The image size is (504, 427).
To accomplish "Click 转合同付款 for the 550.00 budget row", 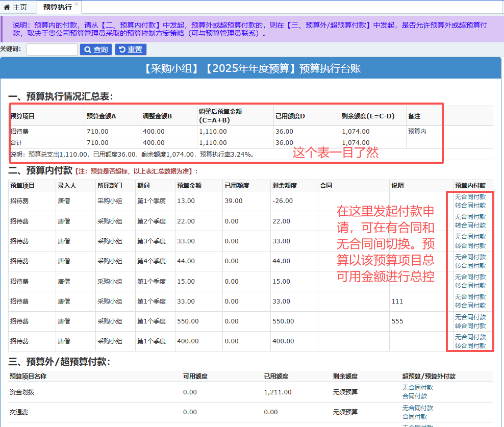I will pos(470,326).
